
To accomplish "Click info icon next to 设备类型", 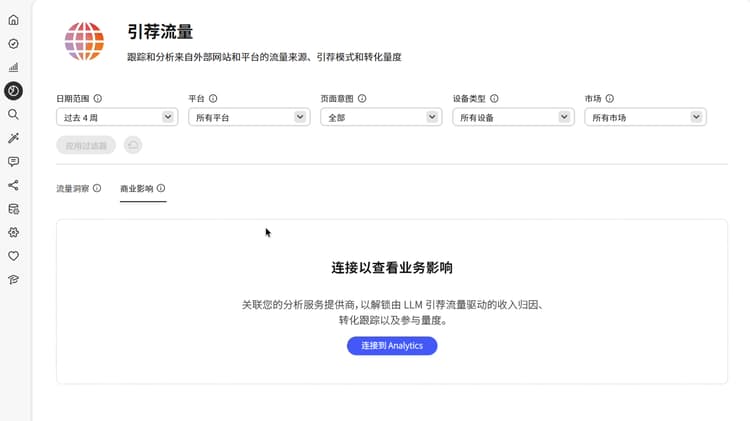I will point(494,98).
